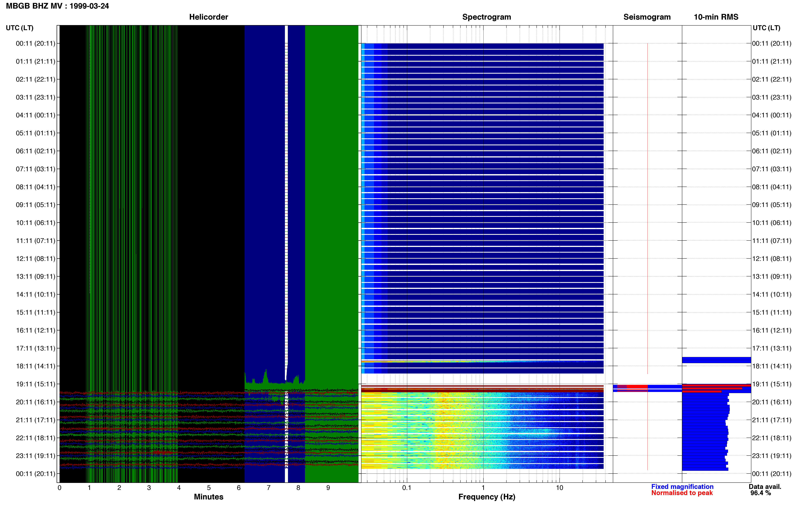Screen dimensions: 812x508
Task: Click the 8 tick on the Minutes axis
Action: pos(298,488)
